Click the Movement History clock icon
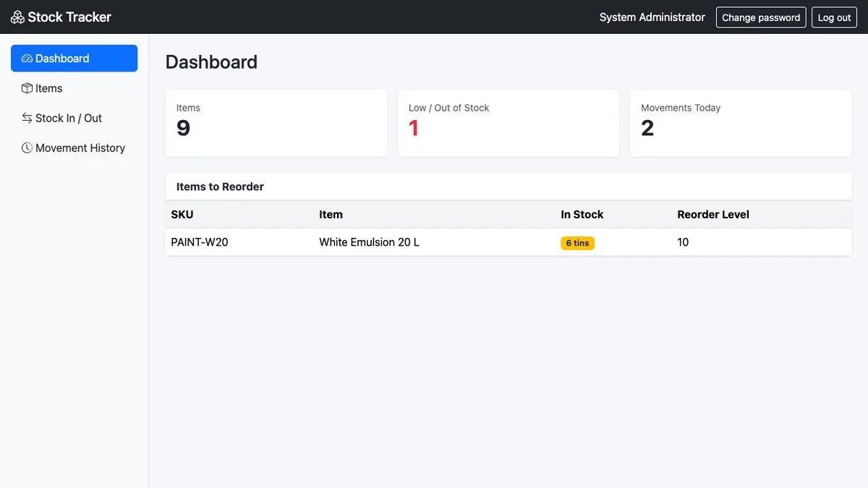 27,147
